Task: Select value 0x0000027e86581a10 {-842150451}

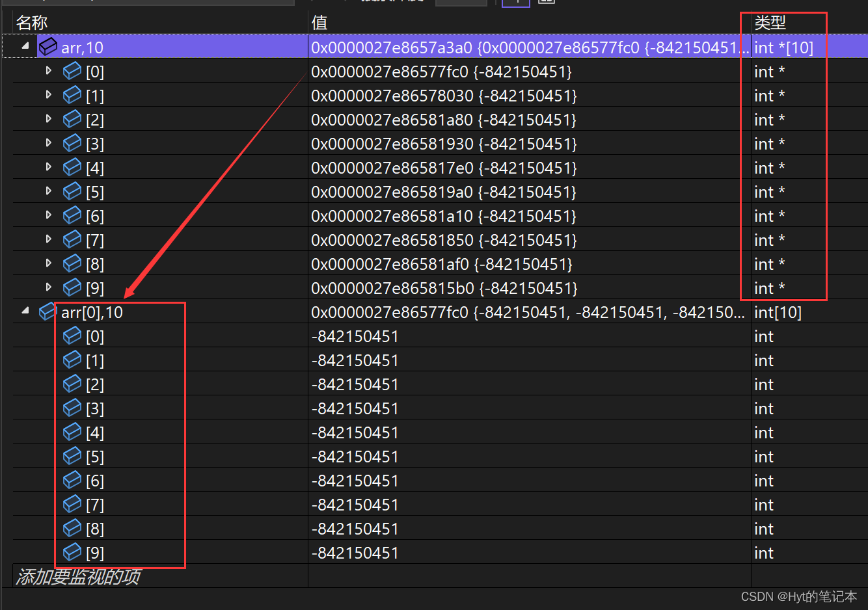Action: (444, 216)
